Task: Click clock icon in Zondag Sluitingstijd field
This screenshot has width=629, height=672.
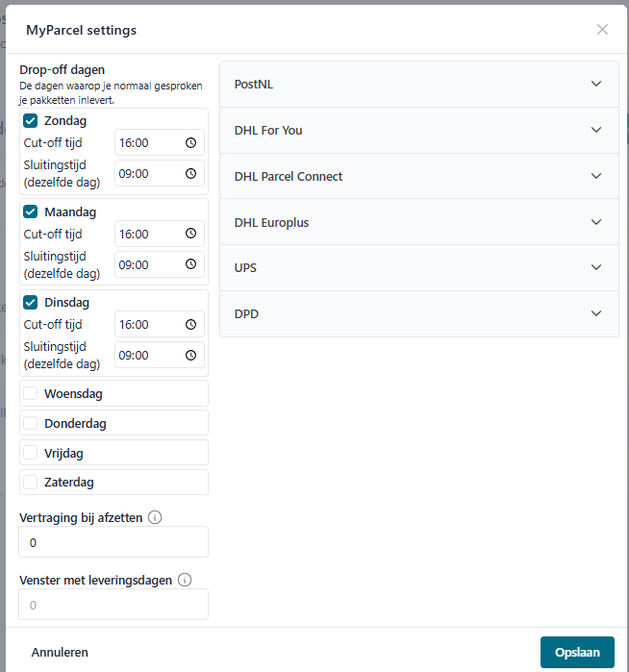Action: tap(190, 174)
